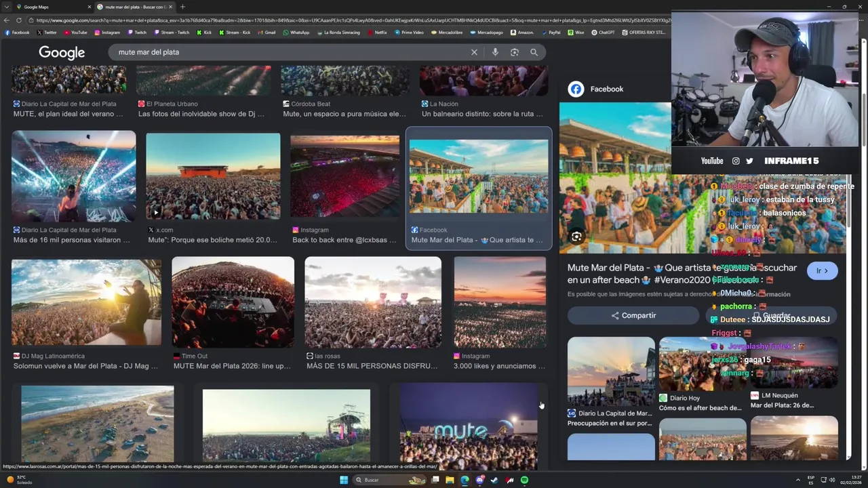
Task: Click the taskbar Buscar search box
Action: pyautogui.click(x=389, y=480)
